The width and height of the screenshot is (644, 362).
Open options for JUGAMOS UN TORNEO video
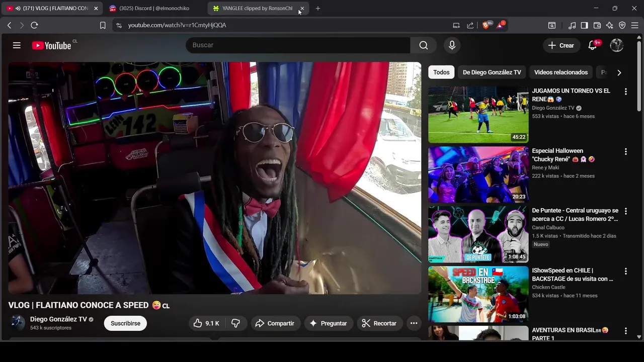[x=625, y=92]
